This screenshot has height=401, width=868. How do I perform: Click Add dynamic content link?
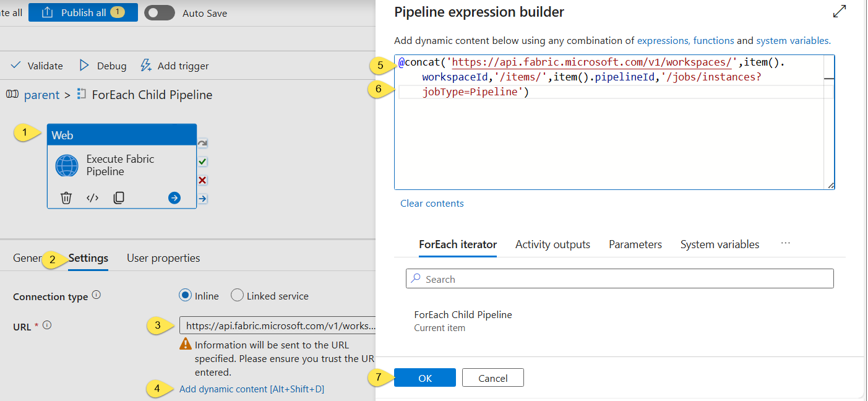click(x=252, y=389)
